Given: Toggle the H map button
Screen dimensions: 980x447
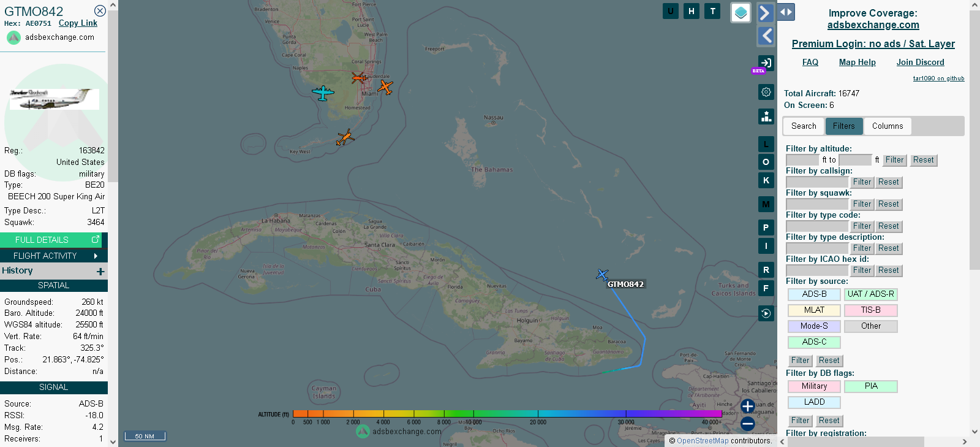Looking at the screenshot, I should click(692, 11).
